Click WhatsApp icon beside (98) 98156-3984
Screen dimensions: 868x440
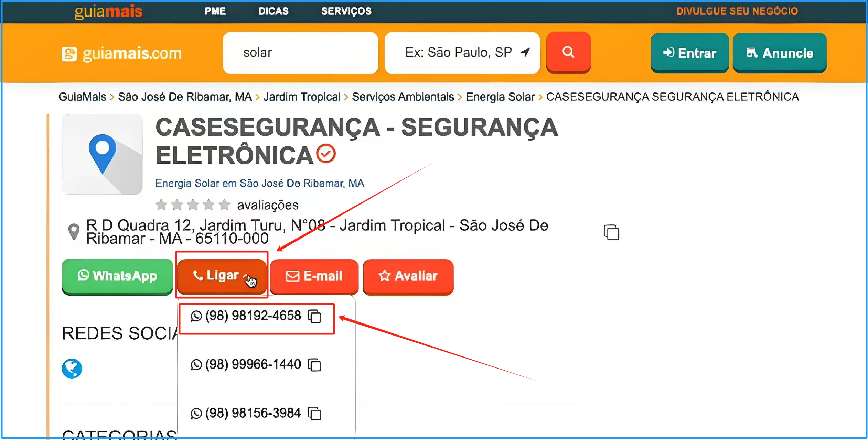coord(196,414)
